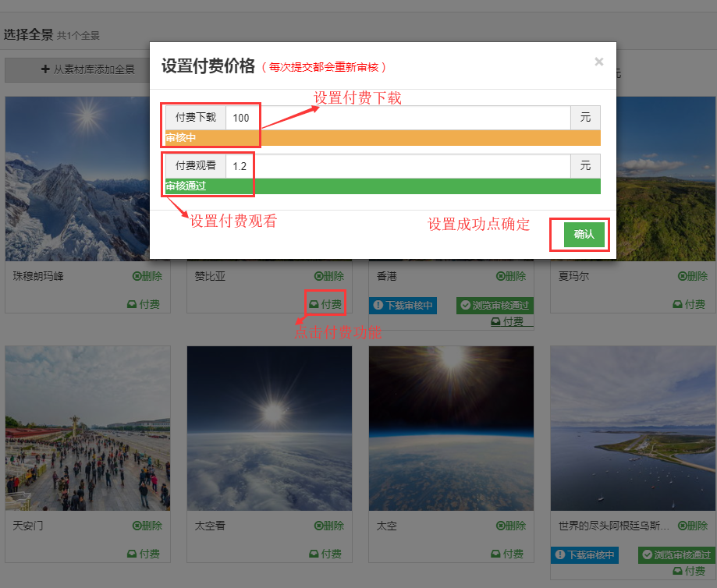Screen dimensions: 717x588
Task: Delete the 珠穆朗玛峰 panorama
Action: 147,276
